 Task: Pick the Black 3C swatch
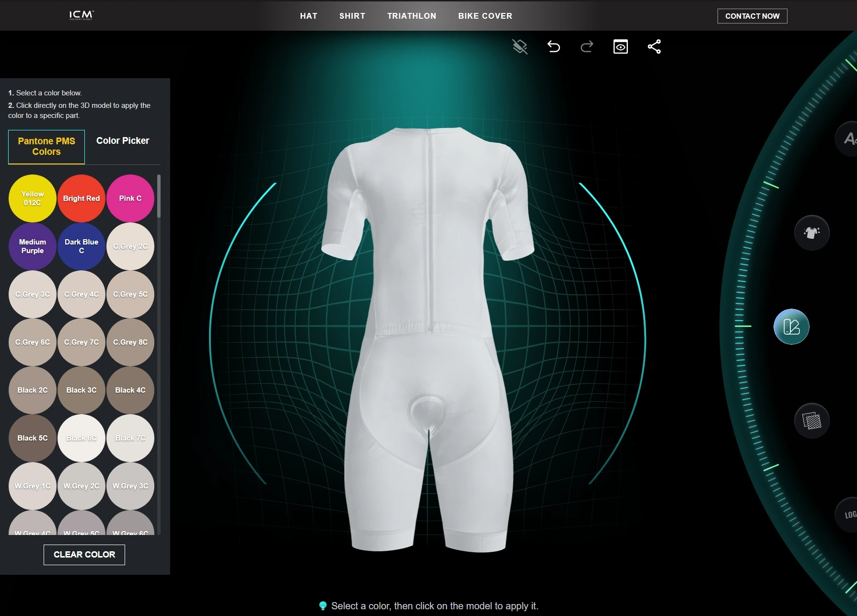point(81,390)
